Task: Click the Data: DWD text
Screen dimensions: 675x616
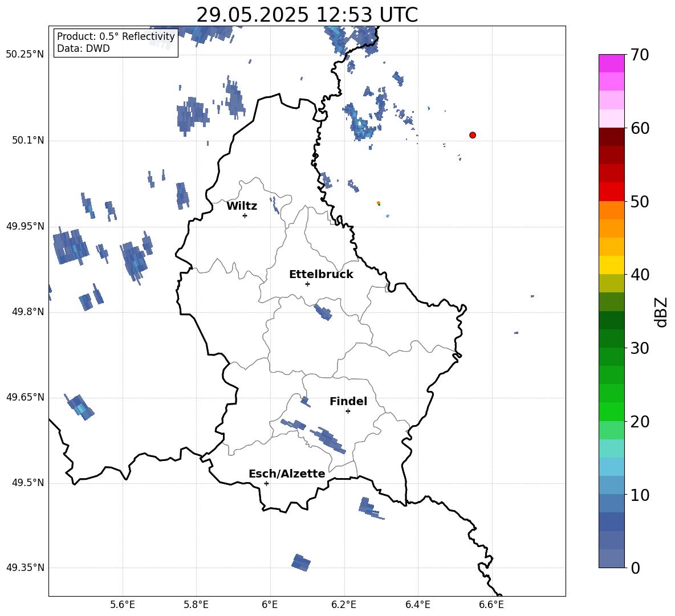Action: 83,48
